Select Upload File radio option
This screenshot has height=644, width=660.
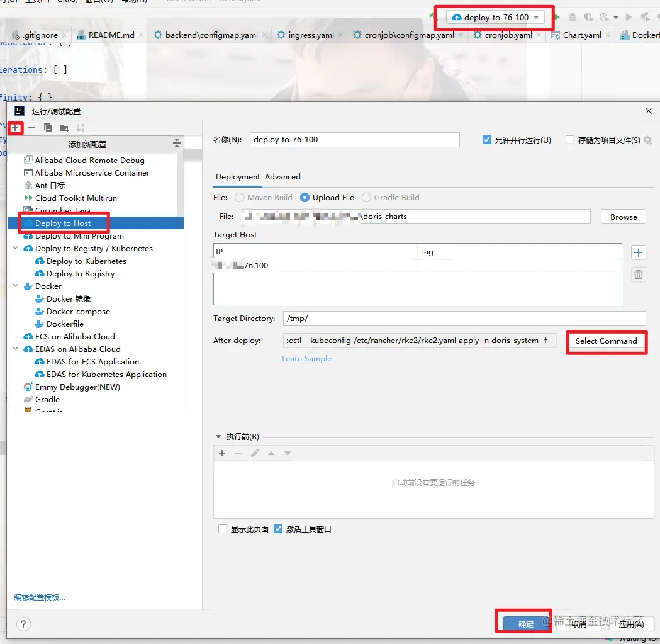(x=305, y=198)
